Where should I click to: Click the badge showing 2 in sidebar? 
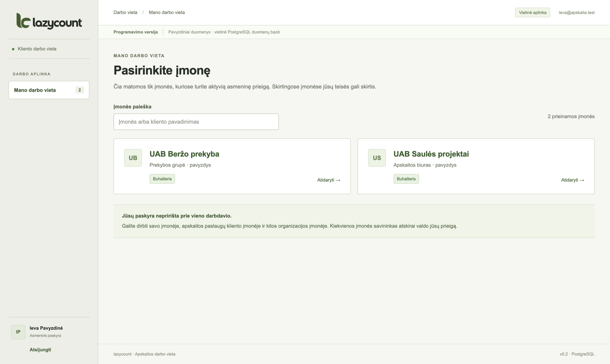coord(80,90)
